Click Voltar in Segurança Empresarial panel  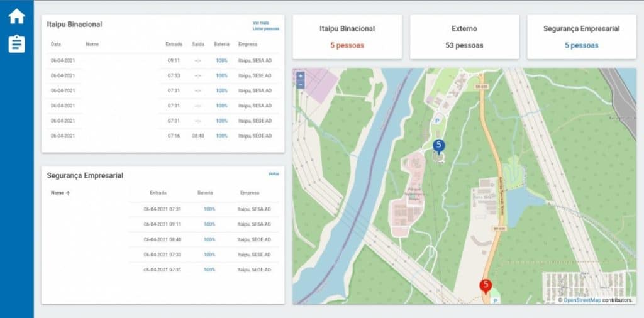[x=274, y=174]
